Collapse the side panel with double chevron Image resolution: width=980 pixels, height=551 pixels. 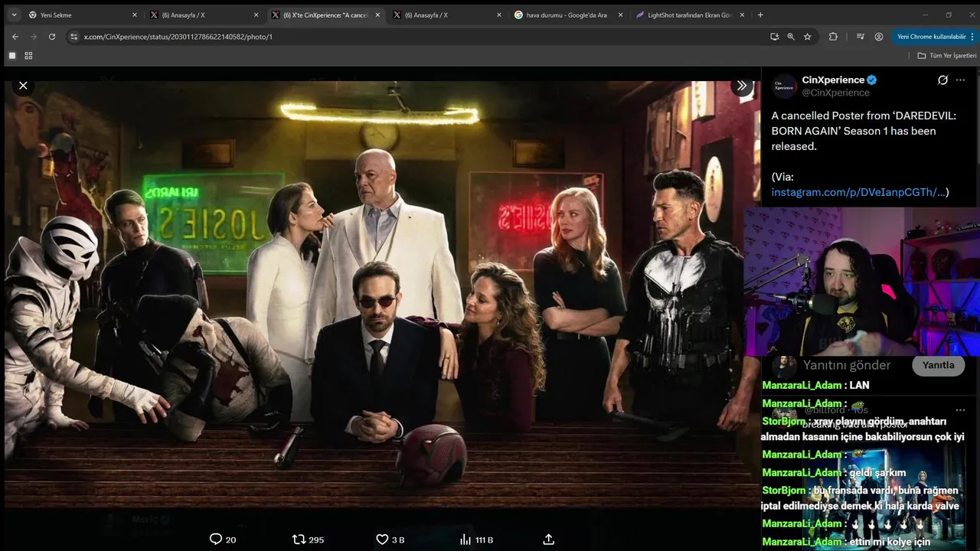(x=741, y=86)
